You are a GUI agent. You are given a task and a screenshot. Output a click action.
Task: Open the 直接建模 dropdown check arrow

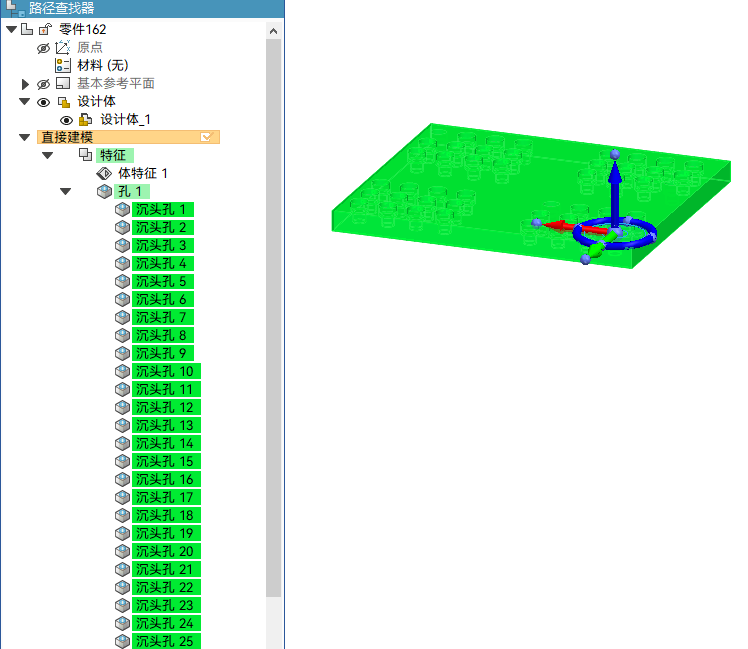click(x=206, y=137)
